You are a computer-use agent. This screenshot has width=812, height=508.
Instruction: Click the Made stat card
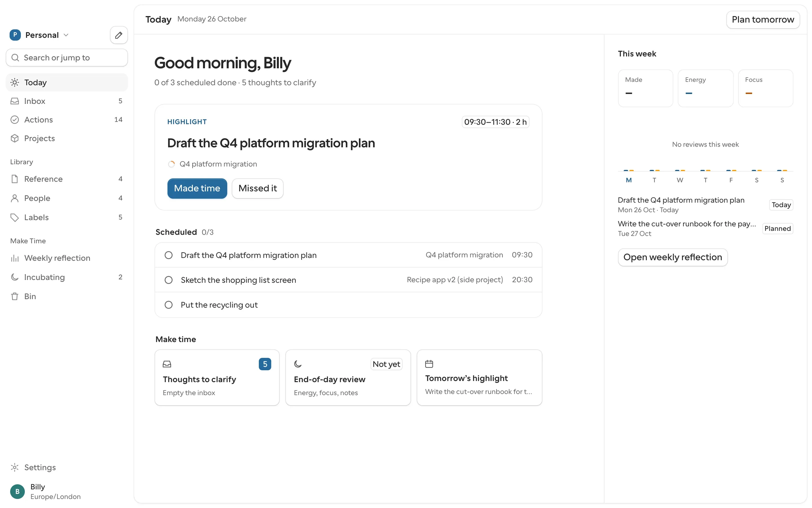pos(645,88)
